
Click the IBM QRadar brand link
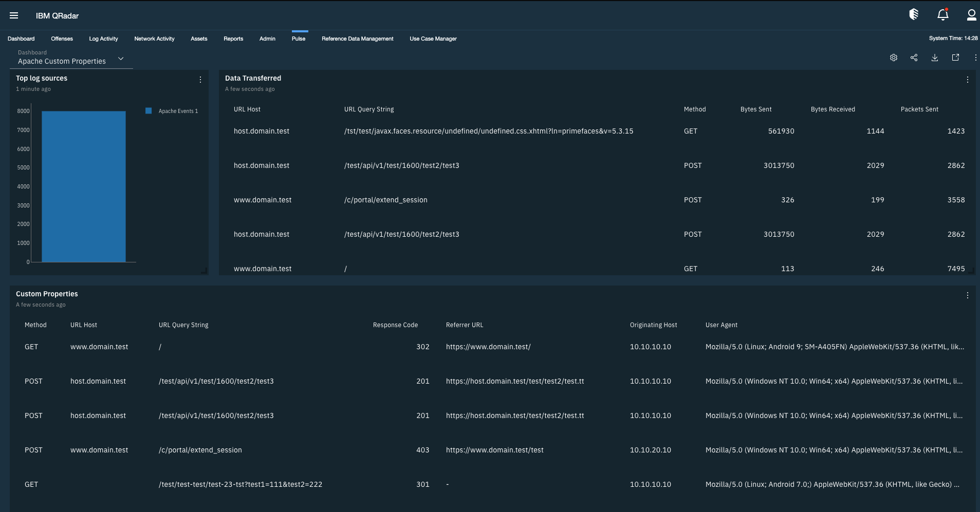pyautogui.click(x=57, y=15)
